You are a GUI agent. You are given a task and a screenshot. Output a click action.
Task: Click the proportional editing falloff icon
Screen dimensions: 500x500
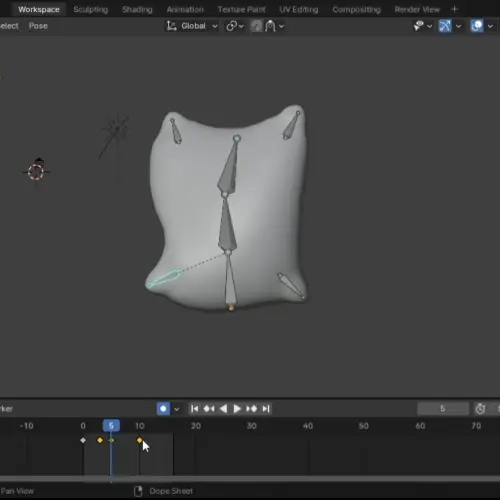(270, 26)
